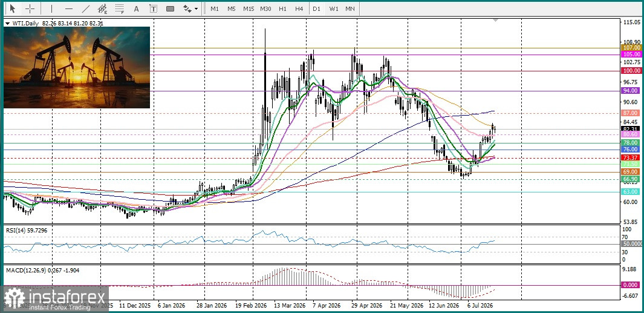644x313 pixels.
Task: Click the 66.90 price level label
Action: click(x=632, y=179)
